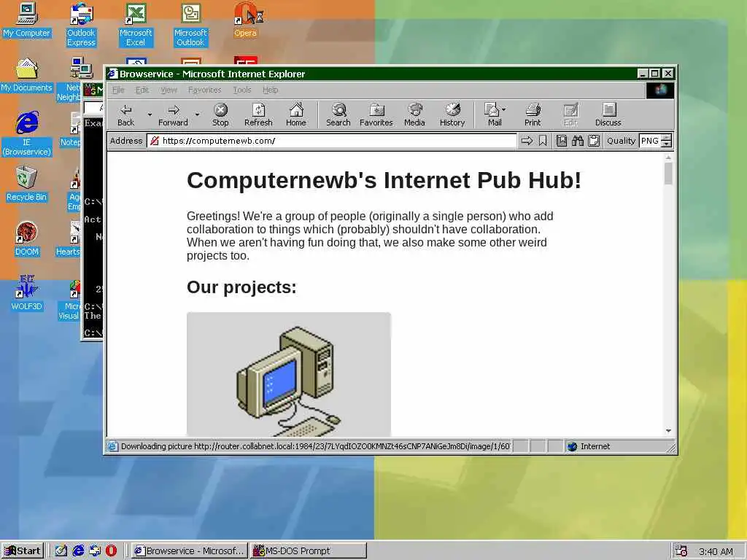This screenshot has height=560, width=747.
Task: Open the Search pane
Action: point(338,115)
